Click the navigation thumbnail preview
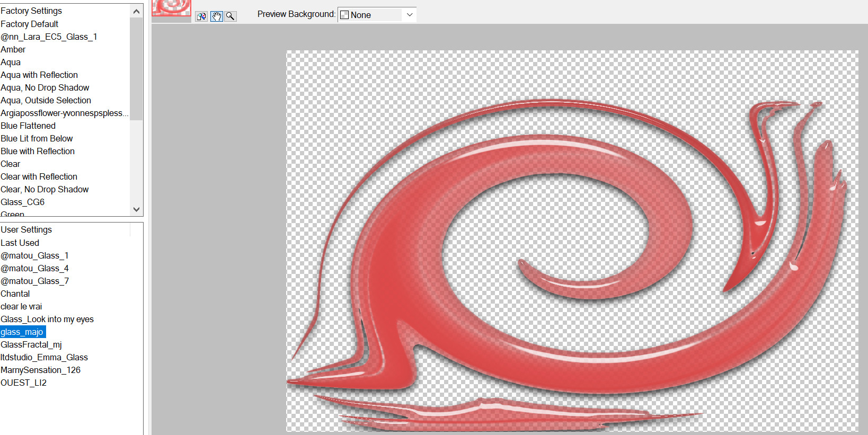 tap(171, 9)
